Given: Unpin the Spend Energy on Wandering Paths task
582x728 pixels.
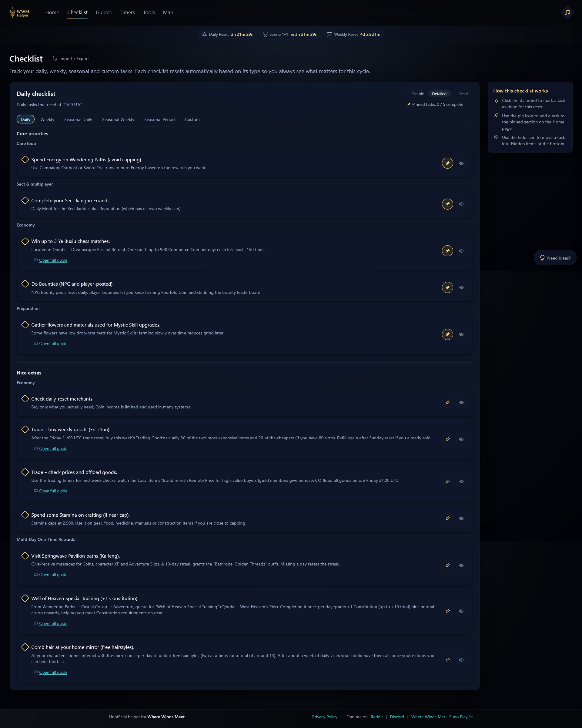Looking at the screenshot, I should pos(447,163).
